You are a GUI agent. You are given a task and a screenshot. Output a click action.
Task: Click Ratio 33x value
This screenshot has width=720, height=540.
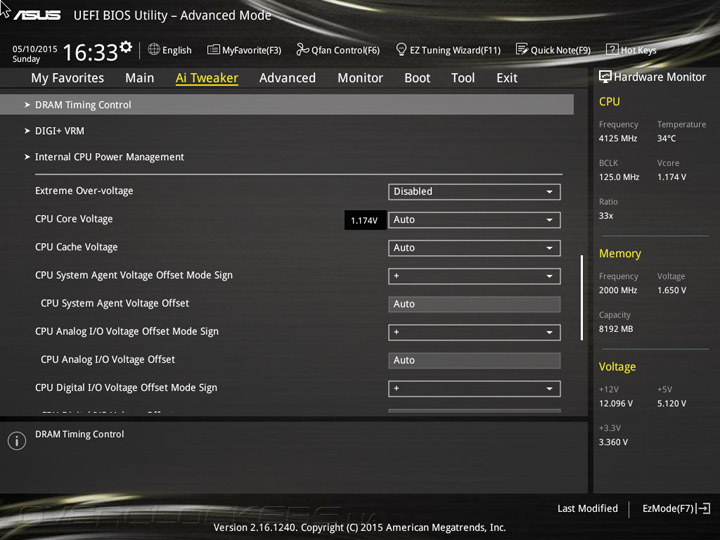click(606, 216)
